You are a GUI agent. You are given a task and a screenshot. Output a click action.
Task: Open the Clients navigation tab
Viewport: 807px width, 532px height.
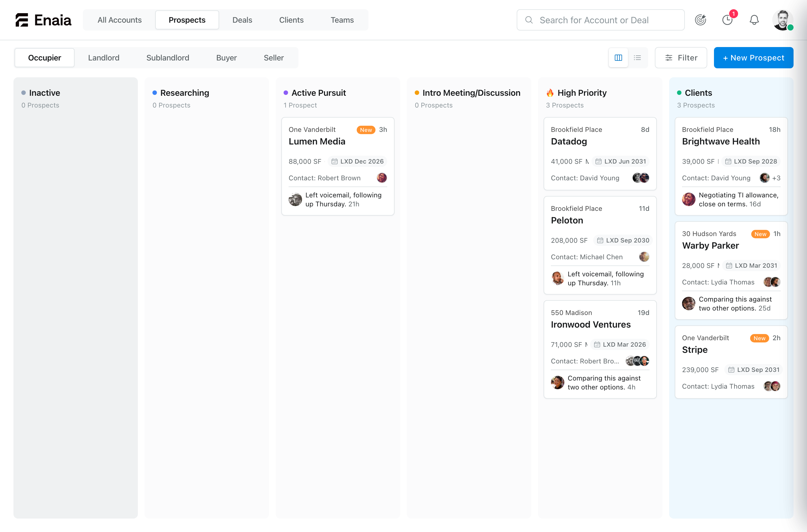[291, 20]
